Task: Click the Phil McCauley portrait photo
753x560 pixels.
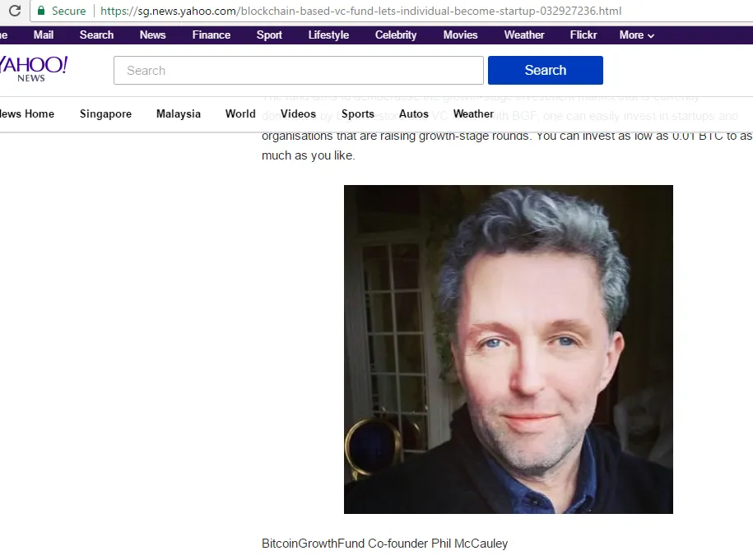Action: [508, 349]
